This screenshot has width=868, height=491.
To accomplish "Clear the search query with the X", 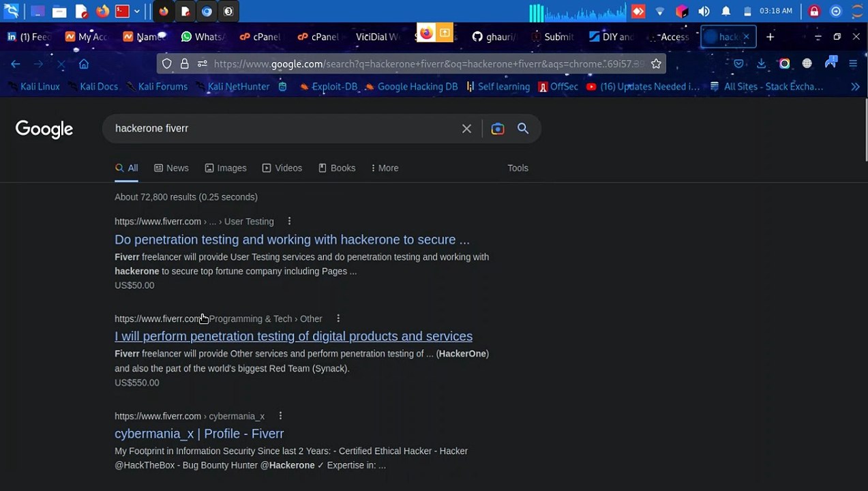I will (x=466, y=128).
